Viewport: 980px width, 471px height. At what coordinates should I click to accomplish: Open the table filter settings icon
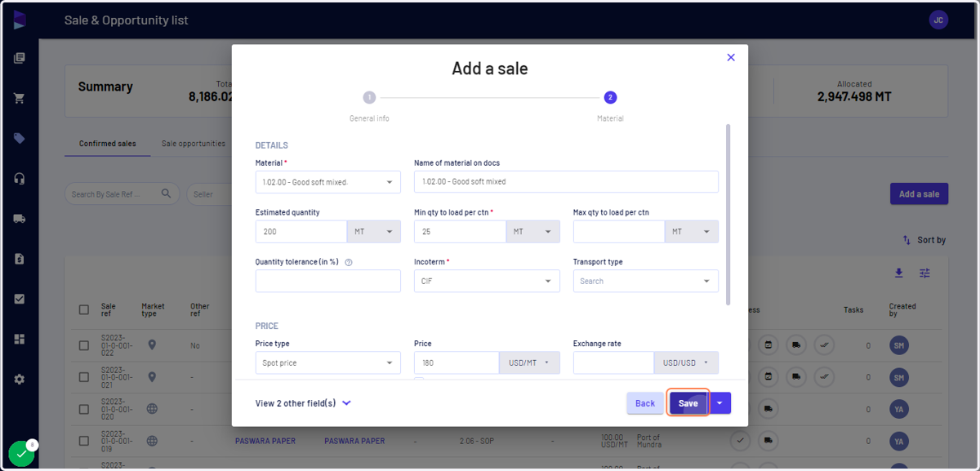[x=924, y=273]
